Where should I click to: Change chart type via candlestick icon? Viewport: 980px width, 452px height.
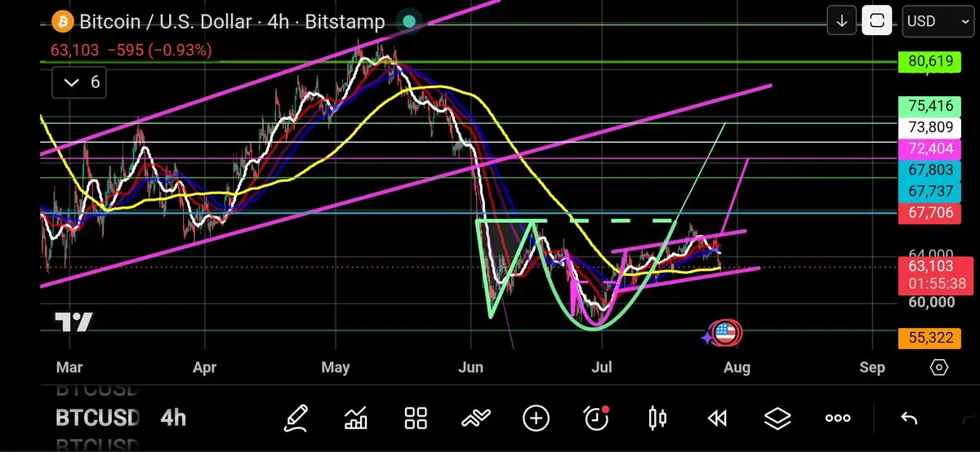click(x=657, y=419)
